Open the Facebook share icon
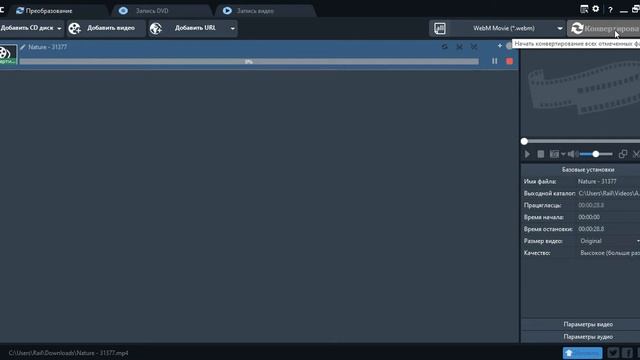Image resolution: width=640 pixels, height=360 pixels. 627,353
